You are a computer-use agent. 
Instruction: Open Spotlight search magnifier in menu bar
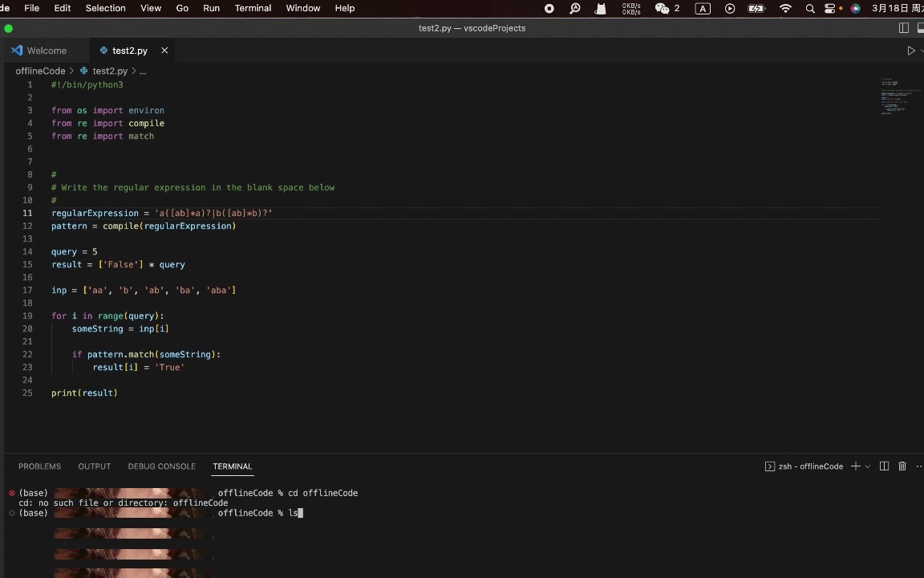coord(810,8)
